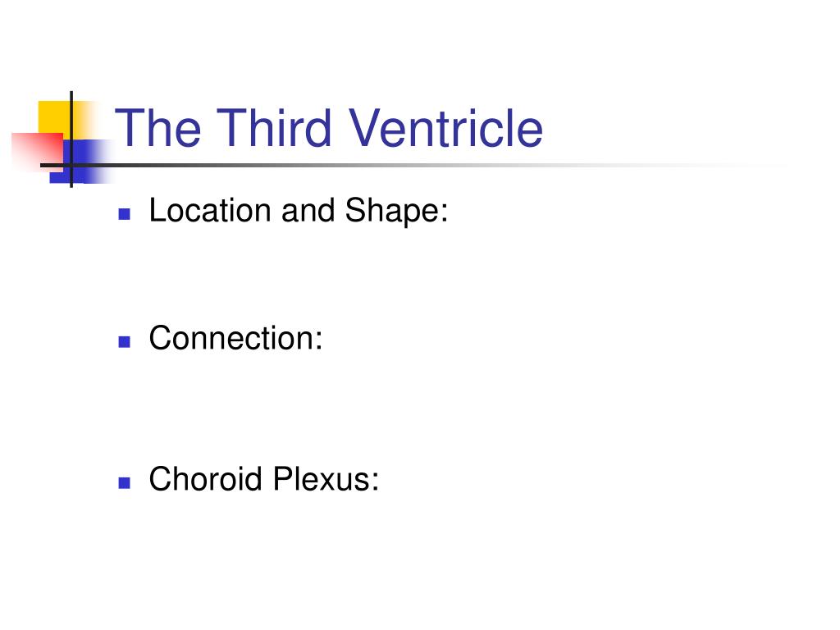Click the word Ventricle in the title
This screenshot has height=630, width=840.
(x=445, y=127)
